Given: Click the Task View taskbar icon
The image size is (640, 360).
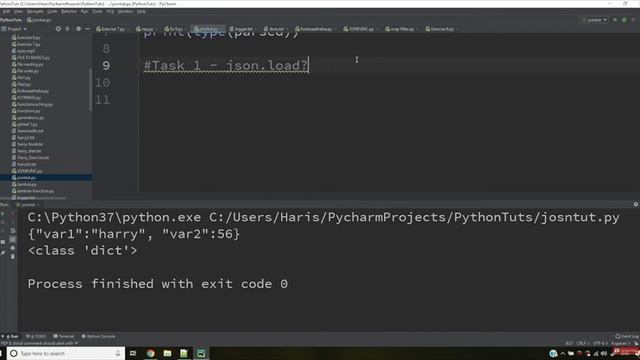Looking at the screenshot, I should pos(133,353).
